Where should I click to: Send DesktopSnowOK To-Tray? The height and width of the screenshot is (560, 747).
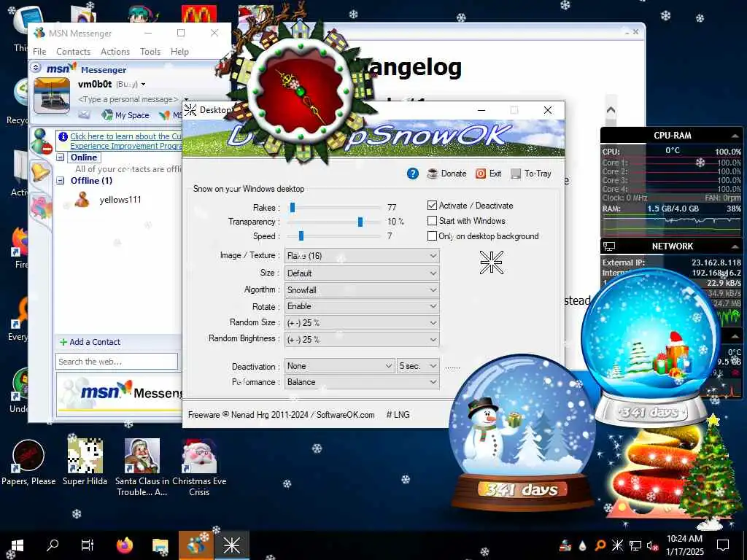pos(531,174)
